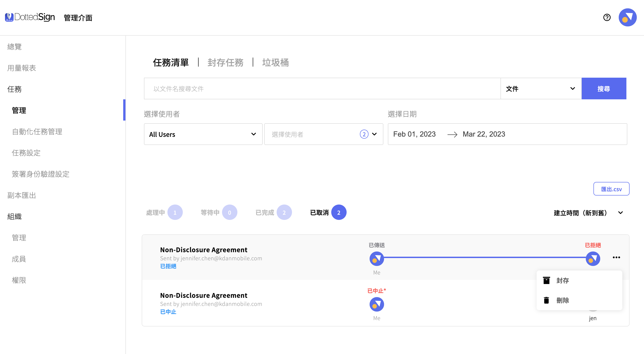
Task: Click the start date Feb 01, 2023
Action: (415, 134)
